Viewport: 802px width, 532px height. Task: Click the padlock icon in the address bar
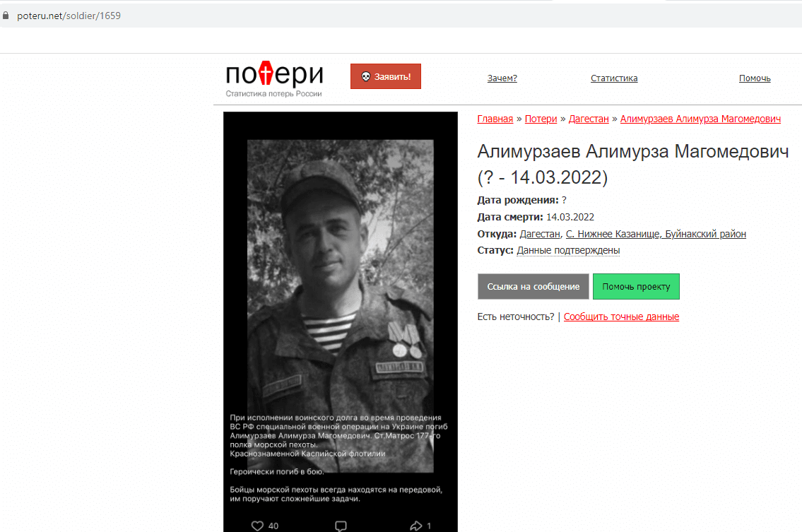6,16
